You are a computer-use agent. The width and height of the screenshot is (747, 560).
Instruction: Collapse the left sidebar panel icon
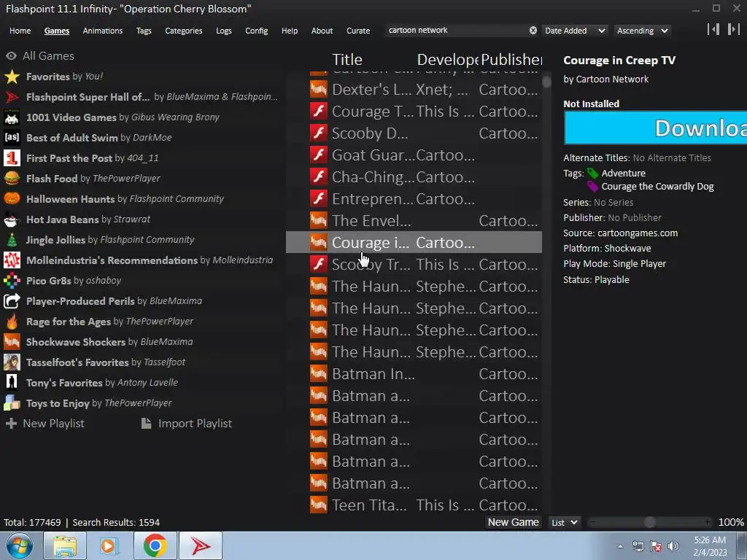pyautogui.click(x=713, y=29)
